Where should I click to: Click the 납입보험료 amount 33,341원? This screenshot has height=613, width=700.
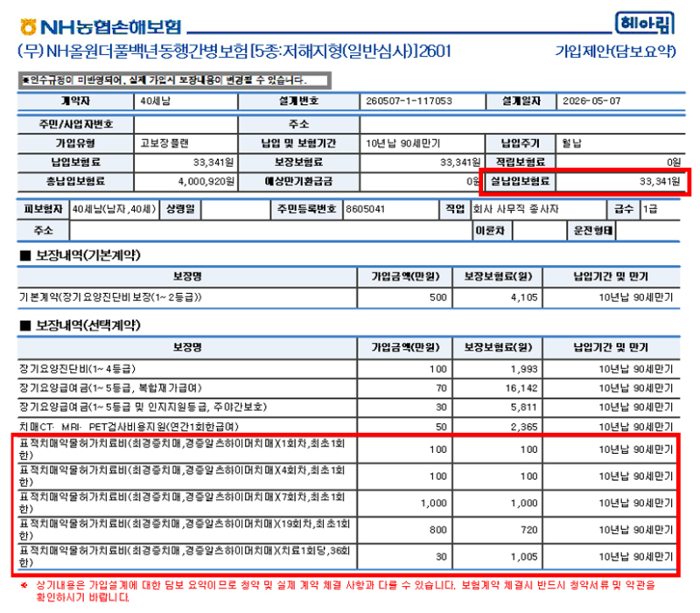pyautogui.click(x=213, y=163)
